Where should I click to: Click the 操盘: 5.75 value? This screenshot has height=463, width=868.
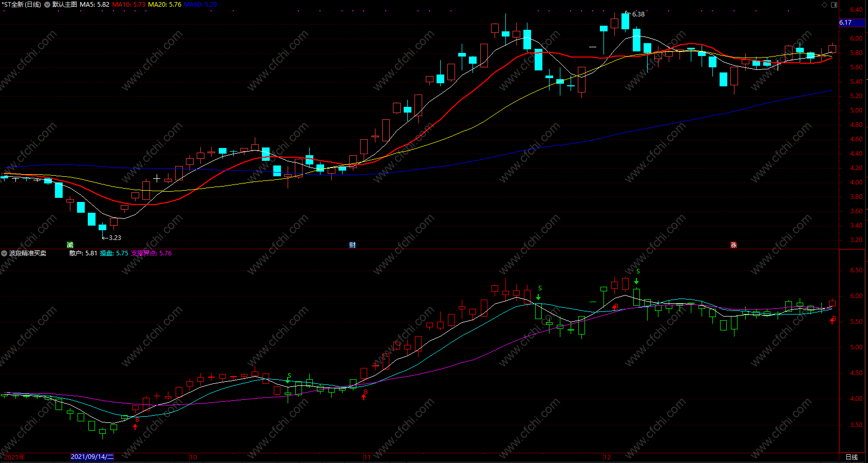114,253
